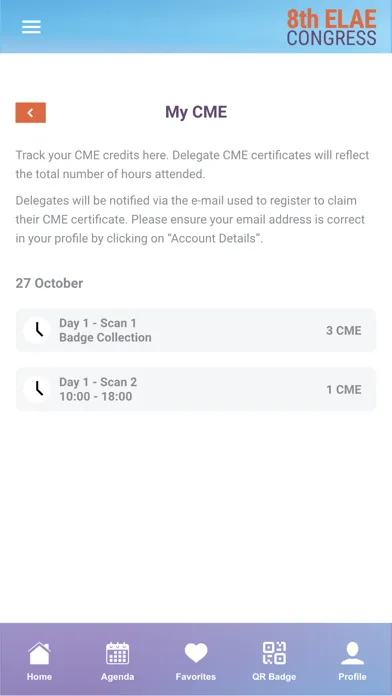Switch to QR Badge tab label
The width and height of the screenshot is (392, 696).
(274, 677)
